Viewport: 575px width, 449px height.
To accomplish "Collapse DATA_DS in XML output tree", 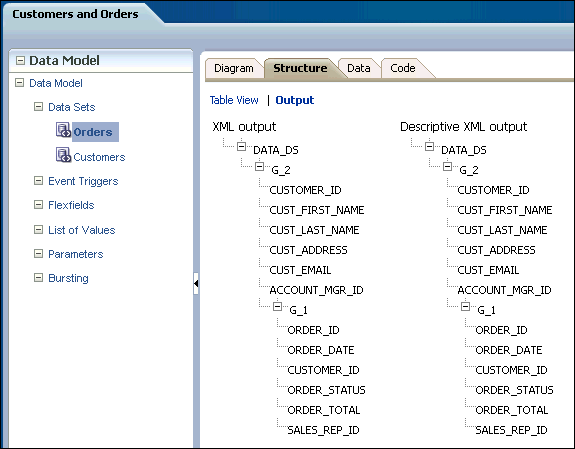I will (241, 147).
